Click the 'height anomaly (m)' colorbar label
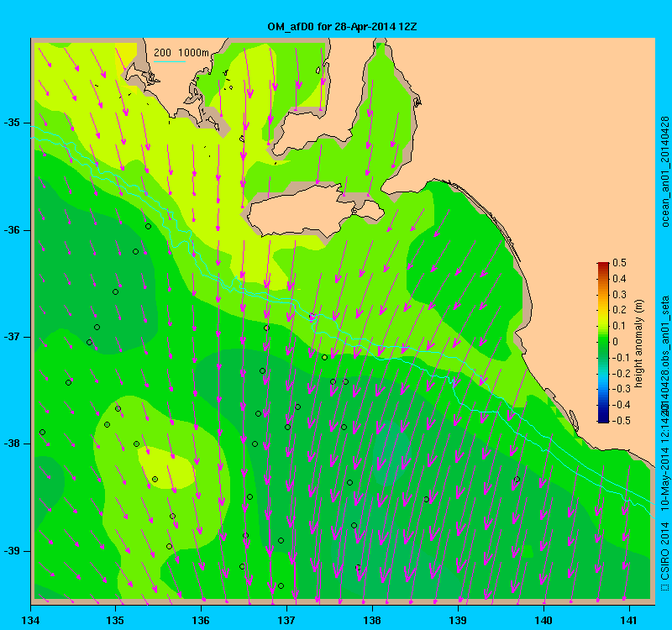Screen dimensions: 672x630 pyautogui.click(x=639, y=344)
